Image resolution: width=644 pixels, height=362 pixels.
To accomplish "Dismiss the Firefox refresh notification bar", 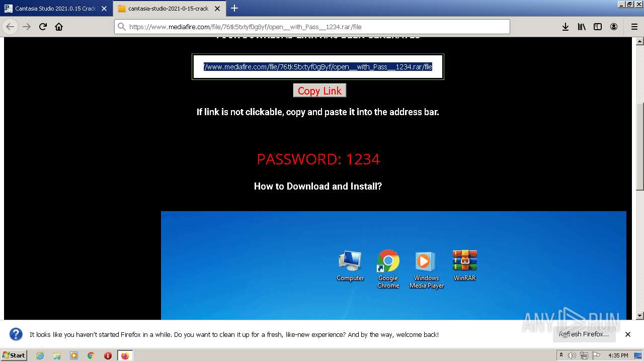I will [x=628, y=334].
